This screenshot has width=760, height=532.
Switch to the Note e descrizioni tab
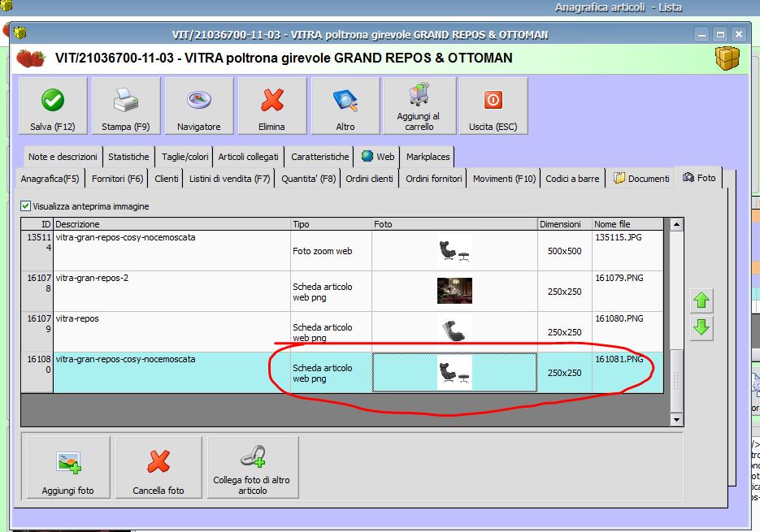(x=63, y=157)
